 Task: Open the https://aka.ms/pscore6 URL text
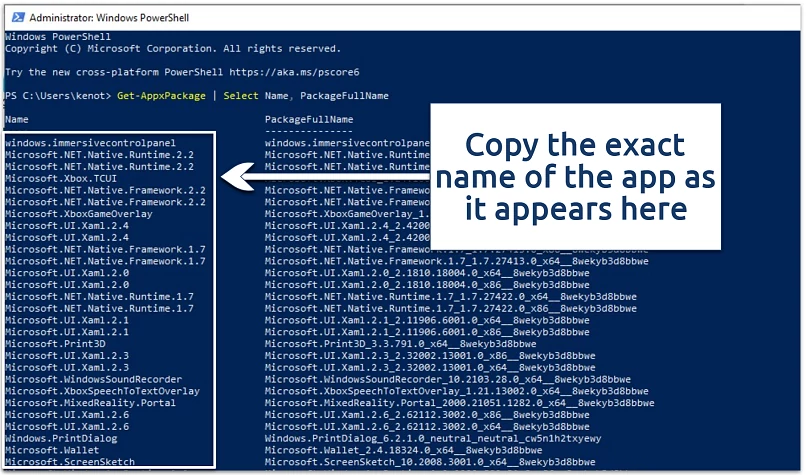point(294,72)
